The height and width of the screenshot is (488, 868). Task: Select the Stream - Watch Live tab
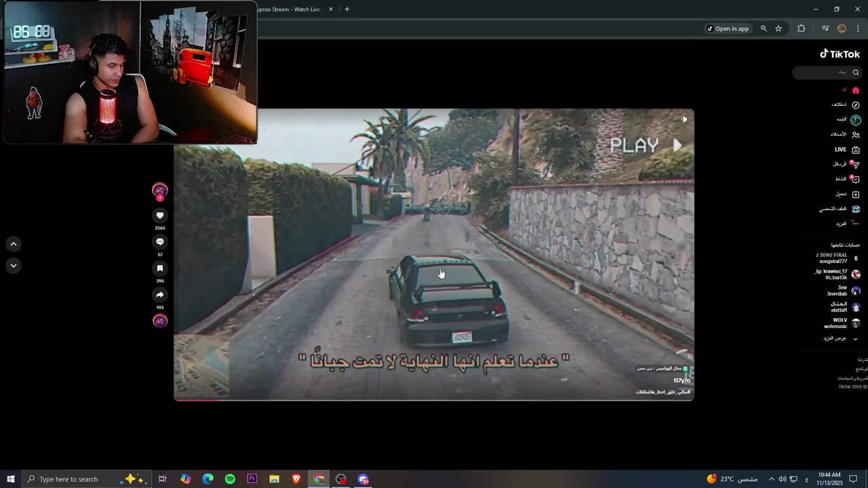coord(288,9)
